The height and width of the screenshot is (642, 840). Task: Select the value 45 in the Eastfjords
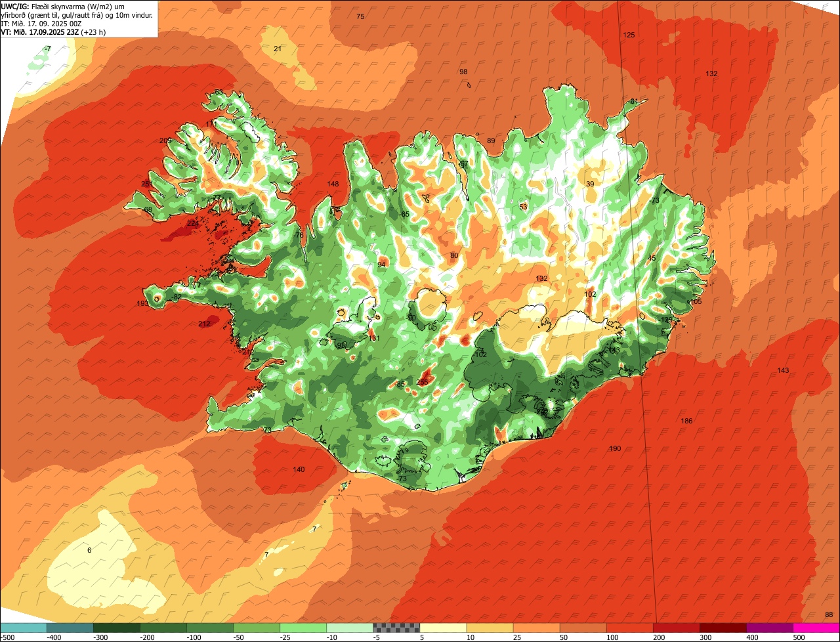(652, 258)
